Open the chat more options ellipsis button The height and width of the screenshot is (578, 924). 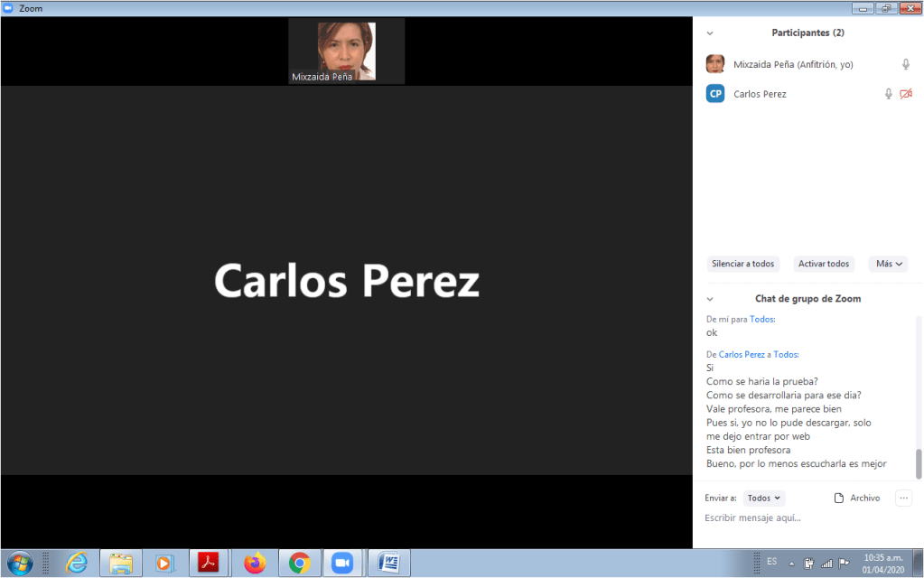903,498
